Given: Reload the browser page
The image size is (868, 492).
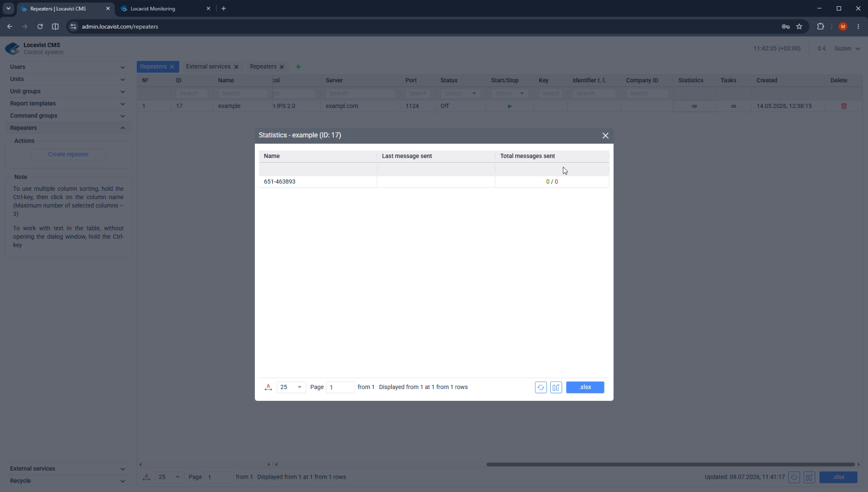Looking at the screenshot, I should click(40, 27).
